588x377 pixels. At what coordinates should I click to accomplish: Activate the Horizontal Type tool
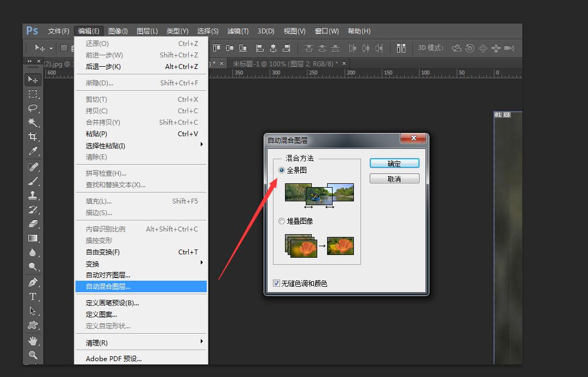(x=33, y=297)
